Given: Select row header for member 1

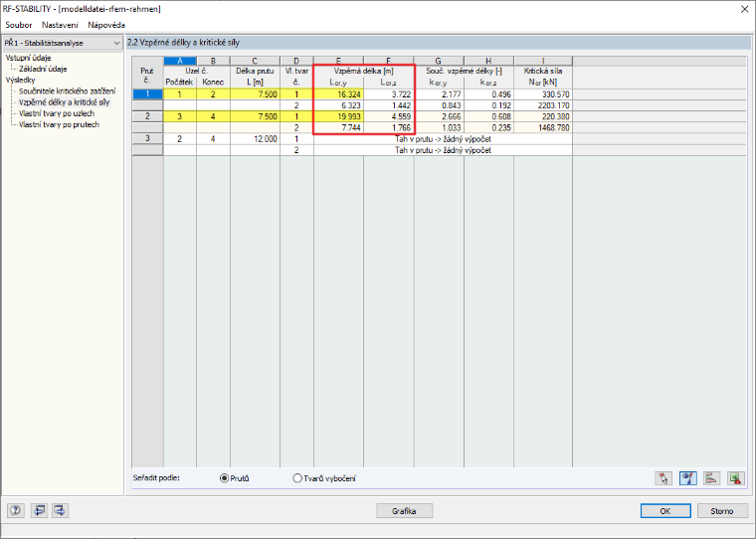Looking at the screenshot, I should [x=147, y=94].
